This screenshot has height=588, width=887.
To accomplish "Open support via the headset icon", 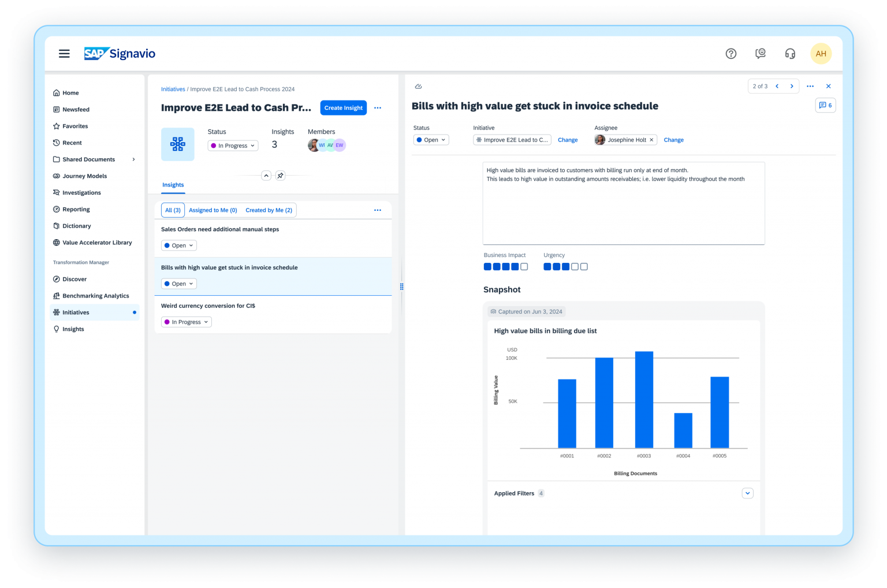I will point(790,53).
